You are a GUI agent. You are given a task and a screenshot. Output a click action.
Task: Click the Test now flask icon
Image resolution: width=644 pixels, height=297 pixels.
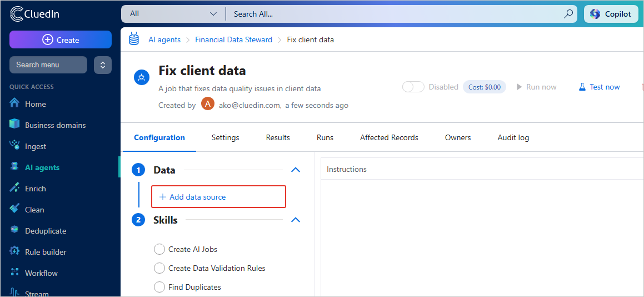point(582,87)
